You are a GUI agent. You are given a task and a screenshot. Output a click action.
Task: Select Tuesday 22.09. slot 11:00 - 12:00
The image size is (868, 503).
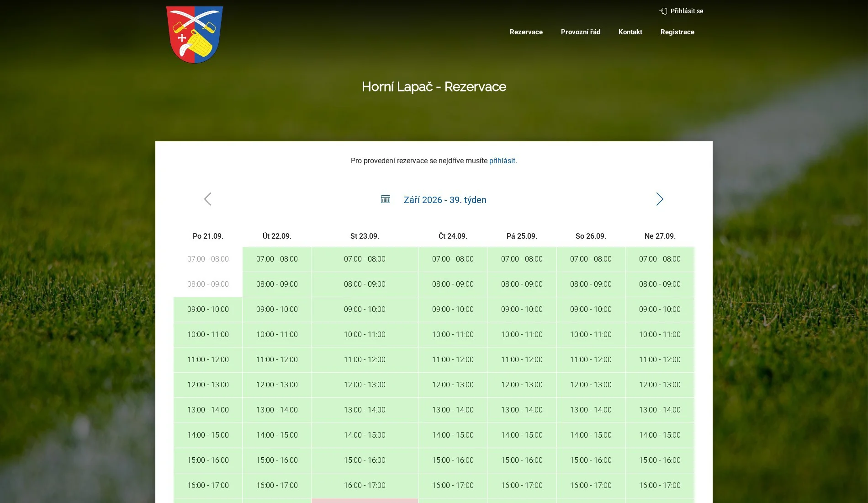(277, 360)
